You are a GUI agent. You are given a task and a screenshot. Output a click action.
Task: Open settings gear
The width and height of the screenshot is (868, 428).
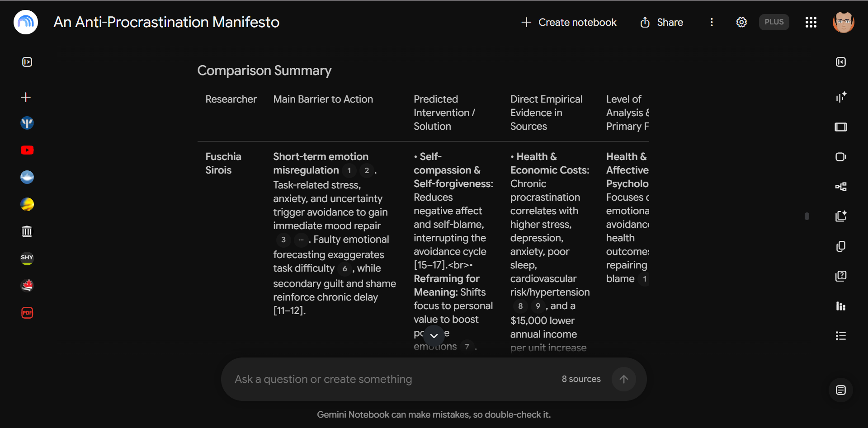741,22
